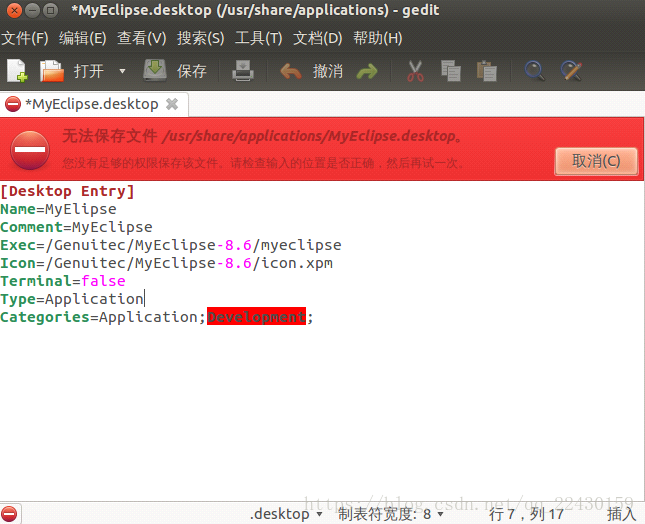
Task: Open find with magnifier icon
Action: (x=535, y=71)
